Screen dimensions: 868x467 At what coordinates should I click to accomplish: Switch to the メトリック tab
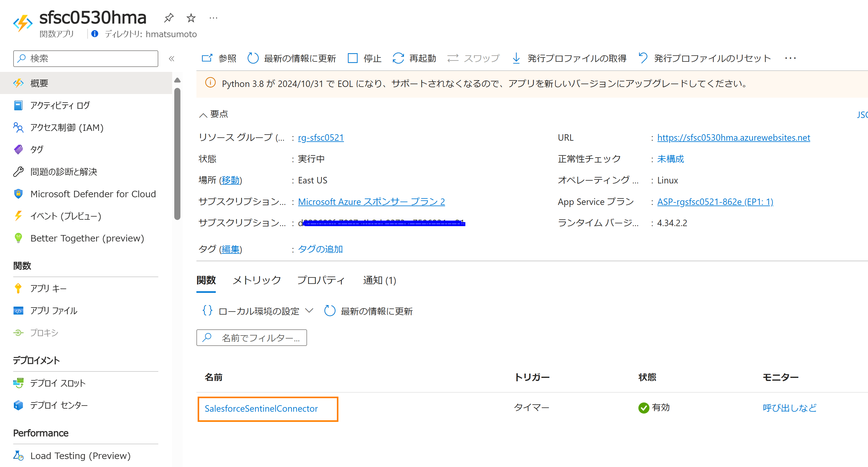[x=256, y=280]
